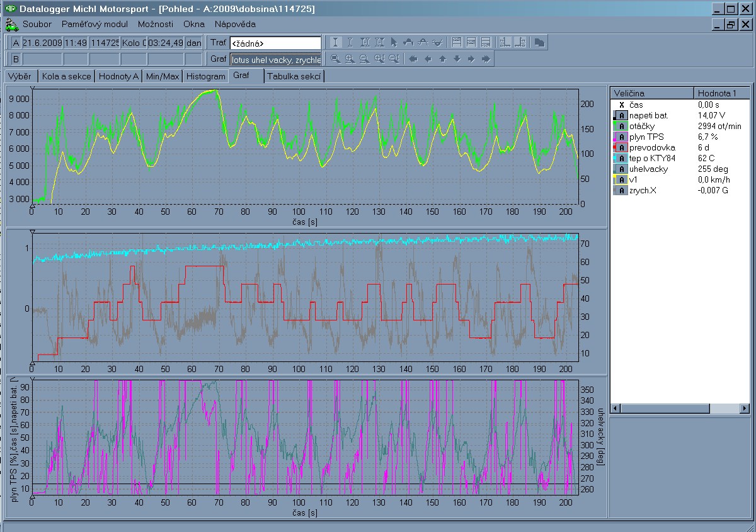Open the Okna menu
The image size is (756, 532).
tap(194, 25)
